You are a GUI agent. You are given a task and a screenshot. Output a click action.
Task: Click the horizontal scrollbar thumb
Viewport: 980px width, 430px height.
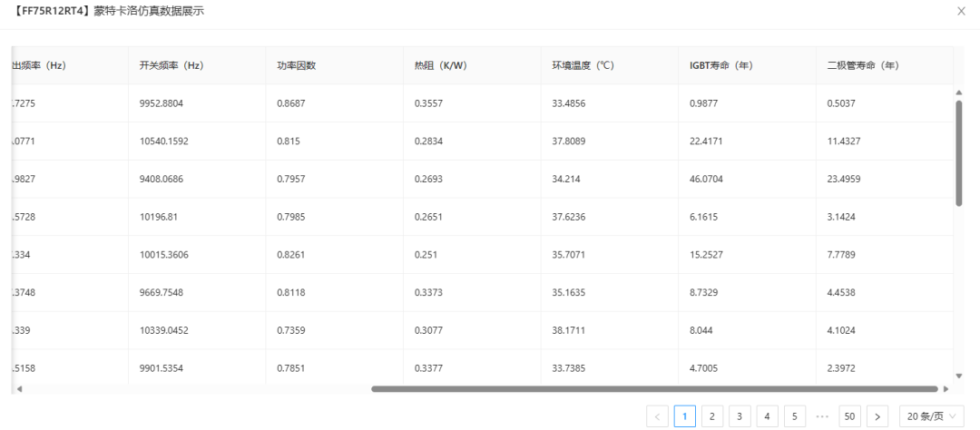[x=654, y=389]
